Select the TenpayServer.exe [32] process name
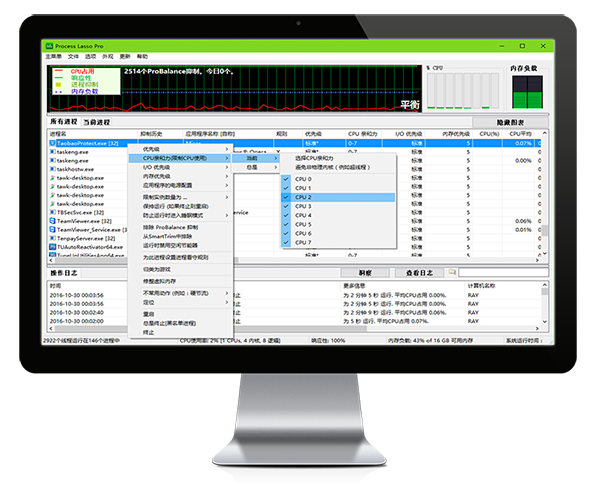Viewport: 600px width, 485px height. click(x=86, y=238)
